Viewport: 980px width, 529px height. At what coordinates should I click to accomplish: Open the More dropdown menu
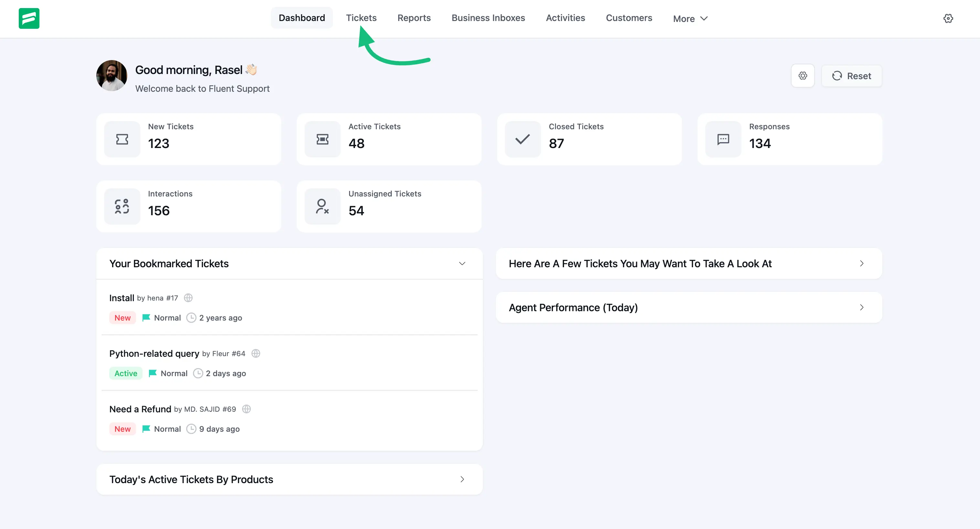(x=690, y=18)
